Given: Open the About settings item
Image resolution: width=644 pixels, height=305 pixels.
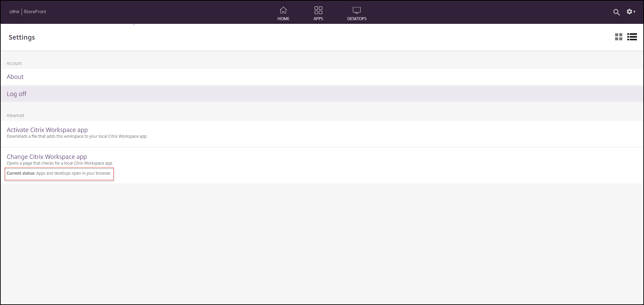Looking at the screenshot, I should [322, 77].
